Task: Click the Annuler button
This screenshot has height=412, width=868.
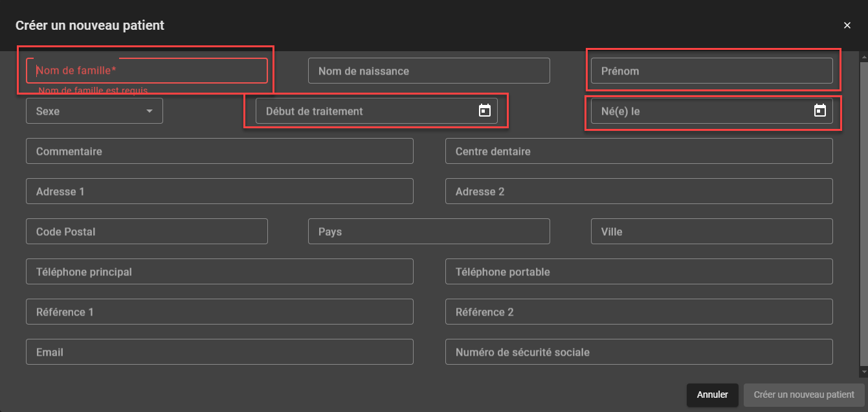Action: pos(712,395)
